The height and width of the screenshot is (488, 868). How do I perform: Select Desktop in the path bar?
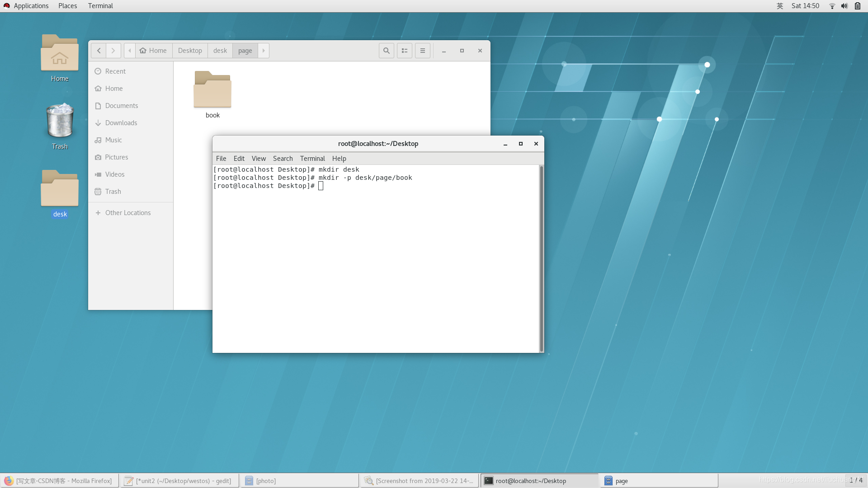190,51
